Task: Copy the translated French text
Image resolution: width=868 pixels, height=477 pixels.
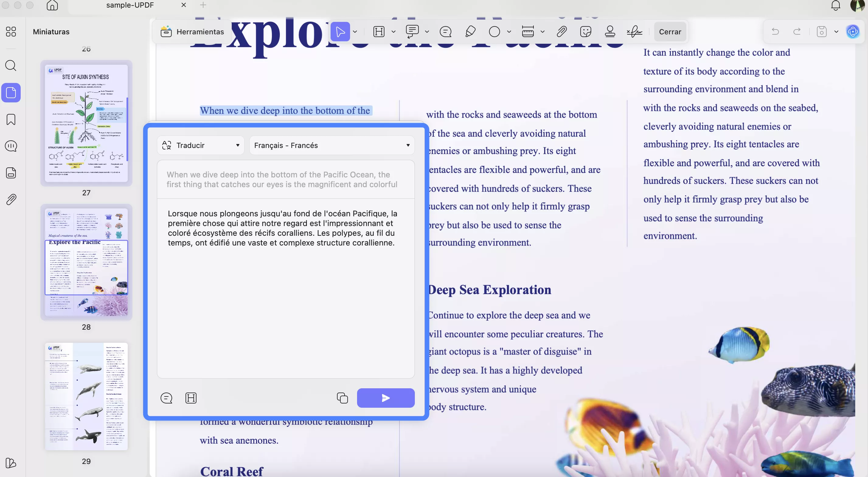Action: 342,398
